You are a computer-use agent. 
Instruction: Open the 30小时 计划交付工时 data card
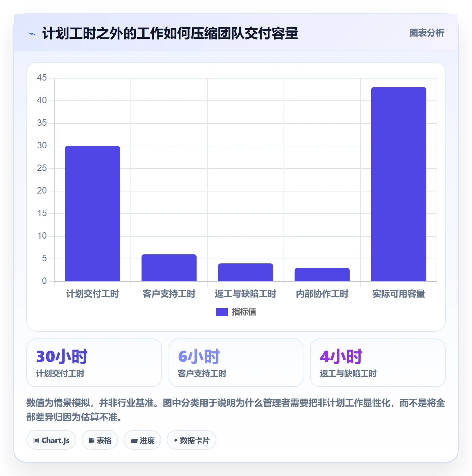(x=94, y=363)
